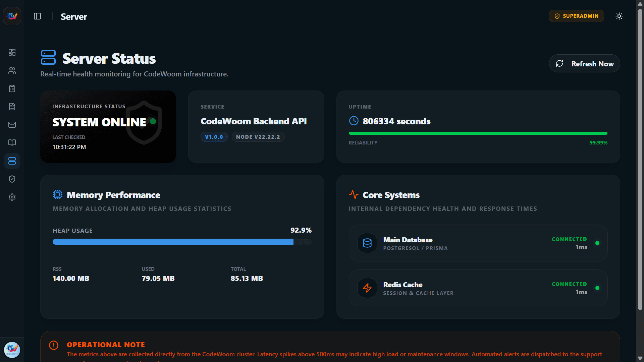644x362 pixels.
Task: Click the scrollbar down arrow
Action: coord(640,358)
